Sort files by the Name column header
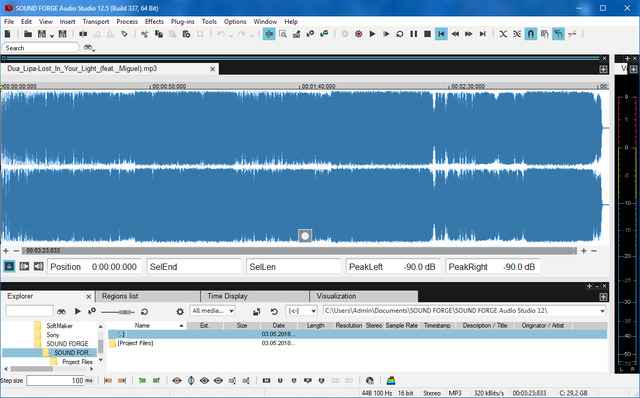 pyautogui.click(x=147, y=326)
